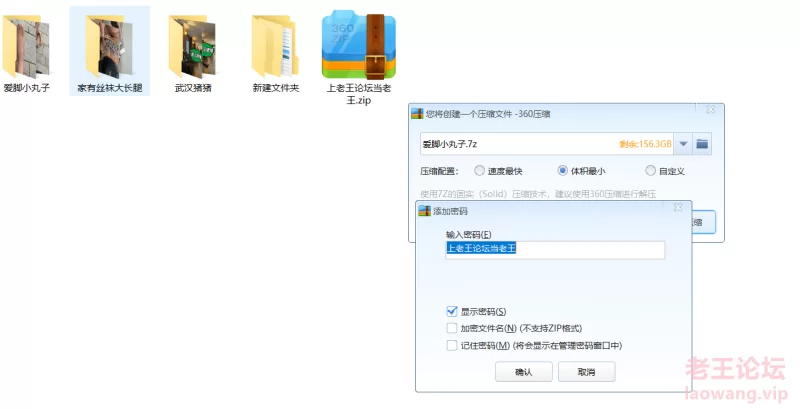Viewport: 800px width, 409px height.
Task: Select the 新建文件夹 folder icon
Action: (275, 47)
